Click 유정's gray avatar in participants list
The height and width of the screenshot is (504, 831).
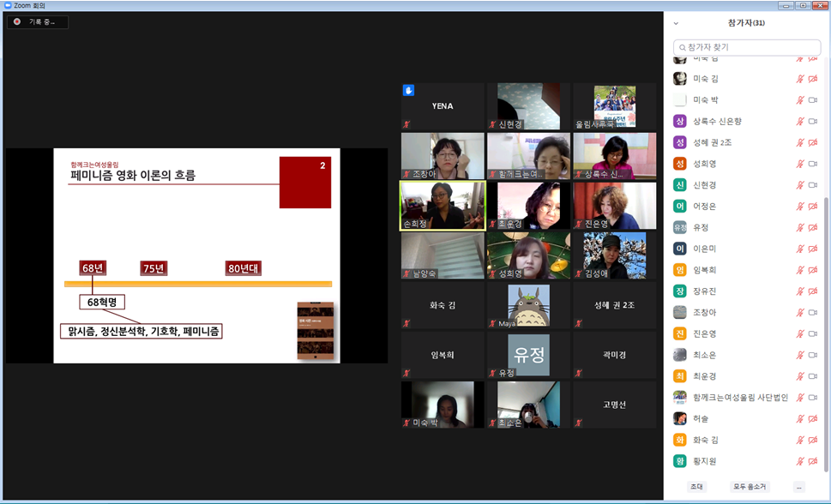tap(680, 227)
